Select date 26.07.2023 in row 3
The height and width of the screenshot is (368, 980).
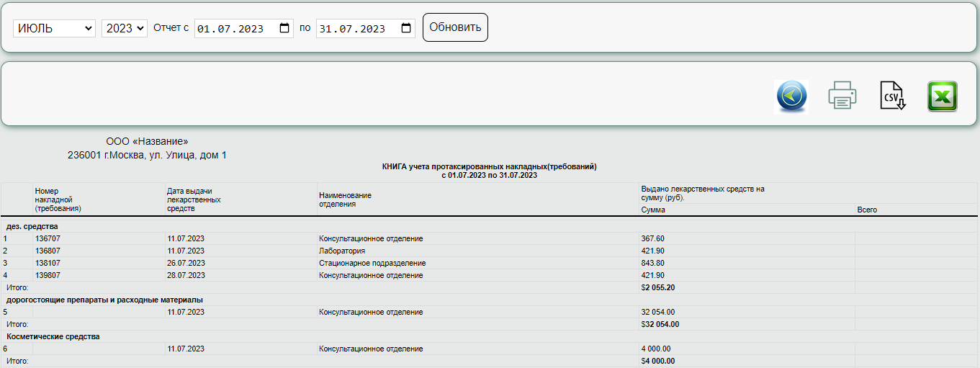[186, 263]
